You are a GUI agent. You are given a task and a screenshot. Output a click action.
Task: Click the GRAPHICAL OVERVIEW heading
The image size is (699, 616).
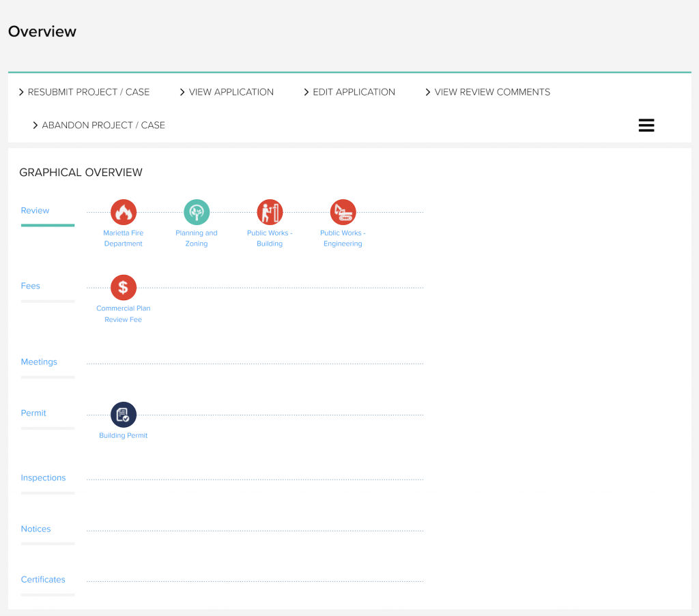click(x=81, y=173)
